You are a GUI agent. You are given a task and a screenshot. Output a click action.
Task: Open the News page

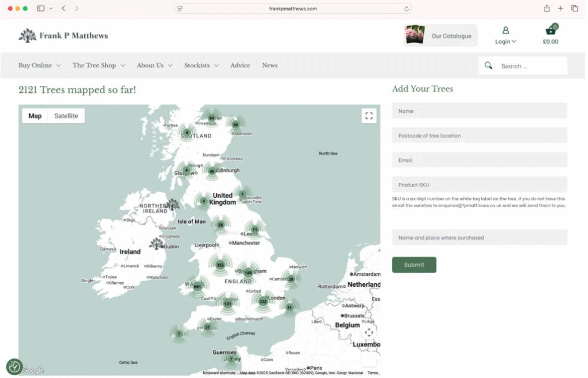point(270,65)
